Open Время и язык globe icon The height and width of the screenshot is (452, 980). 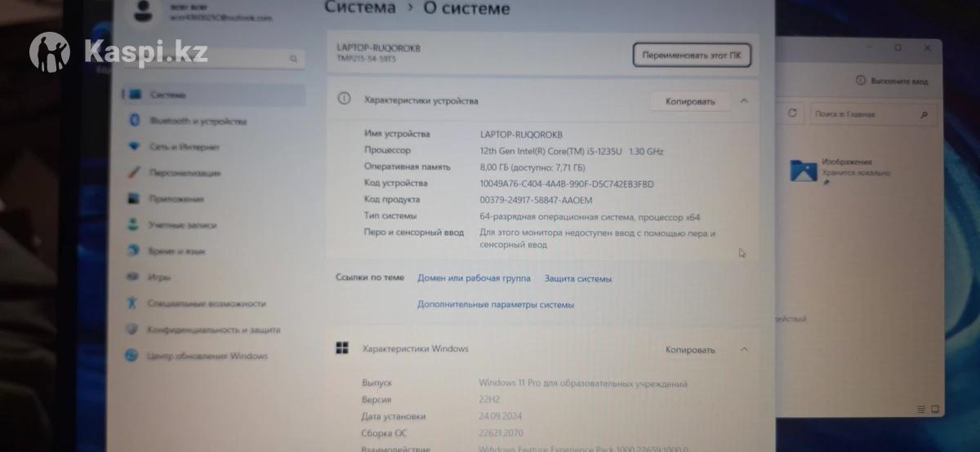click(x=134, y=251)
